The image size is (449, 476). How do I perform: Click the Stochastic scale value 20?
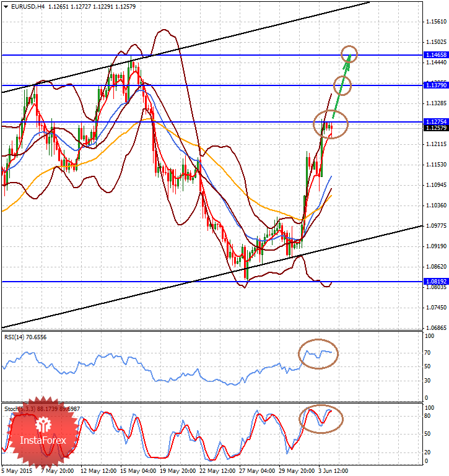[427, 452]
